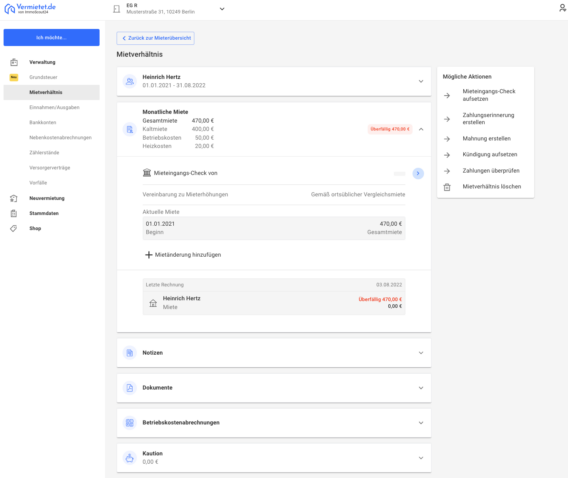The width and height of the screenshot is (568, 478).
Task: Click tenant people icon by Heinrich Hertz
Action: (x=129, y=81)
